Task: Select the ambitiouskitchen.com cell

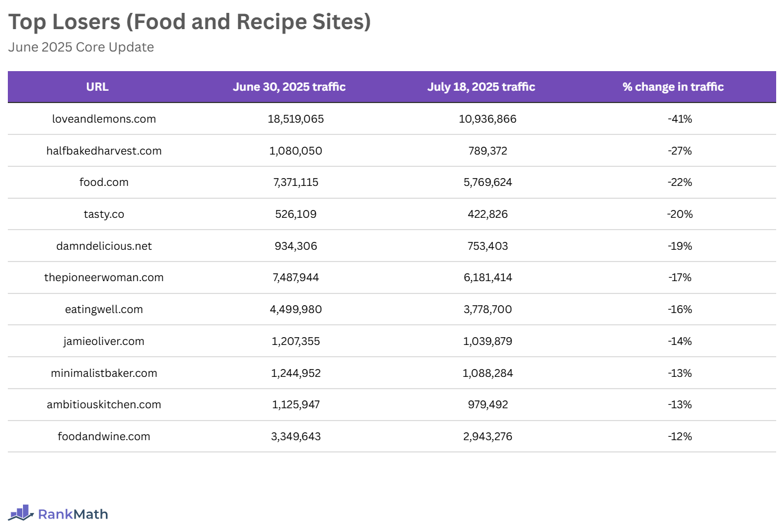Action: 104,404
